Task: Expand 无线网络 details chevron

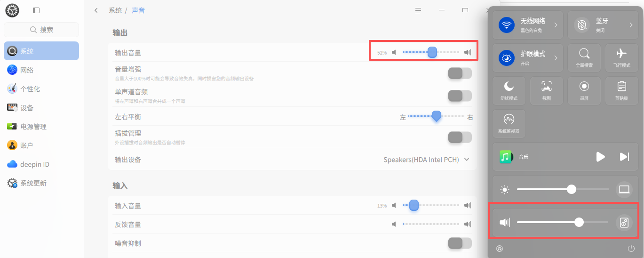Action: click(556, 25)
